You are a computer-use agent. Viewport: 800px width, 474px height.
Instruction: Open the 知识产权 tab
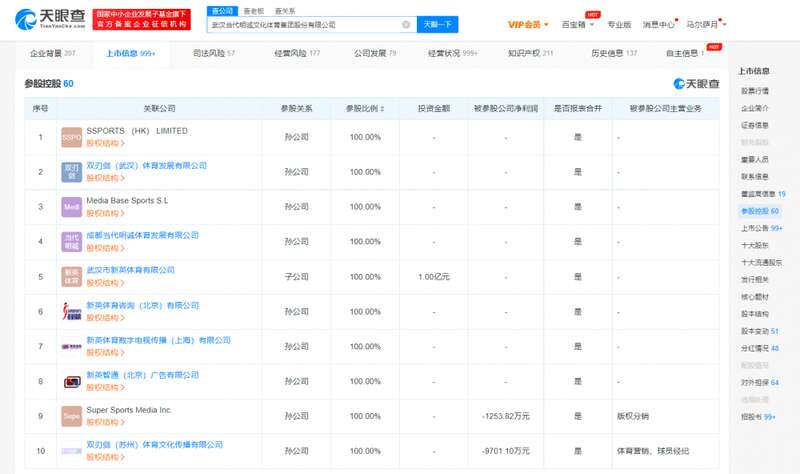[530, 53]
